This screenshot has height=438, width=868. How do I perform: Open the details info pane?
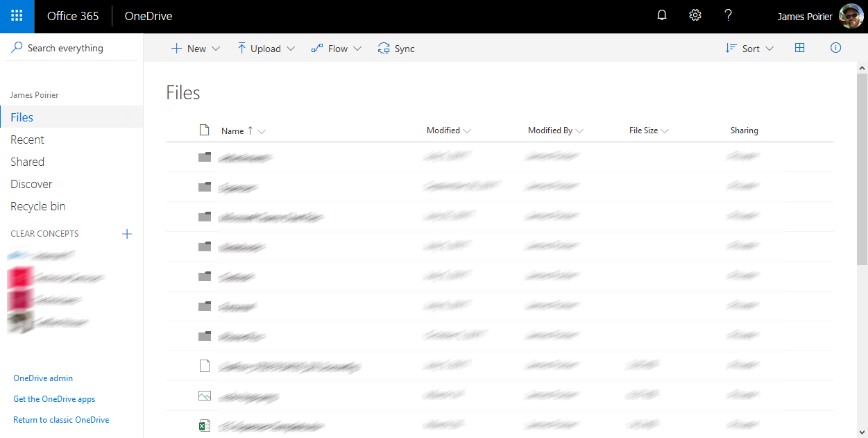836,48
